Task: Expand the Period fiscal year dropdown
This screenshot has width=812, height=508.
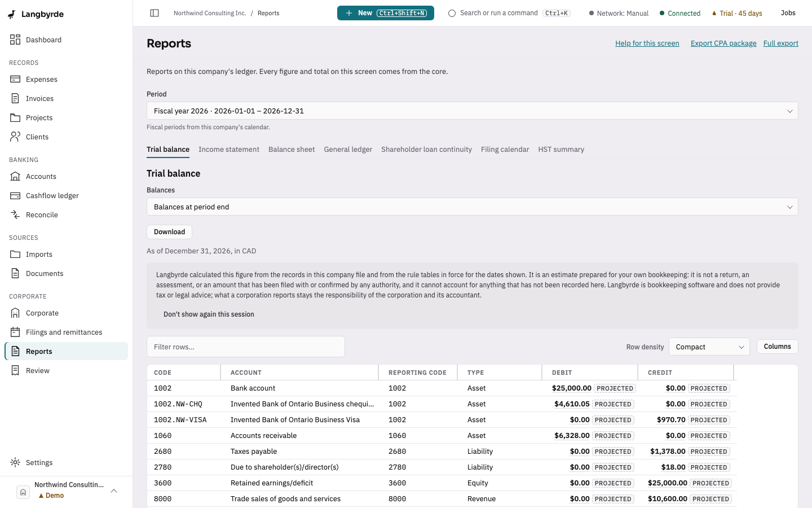Action: 473,111
